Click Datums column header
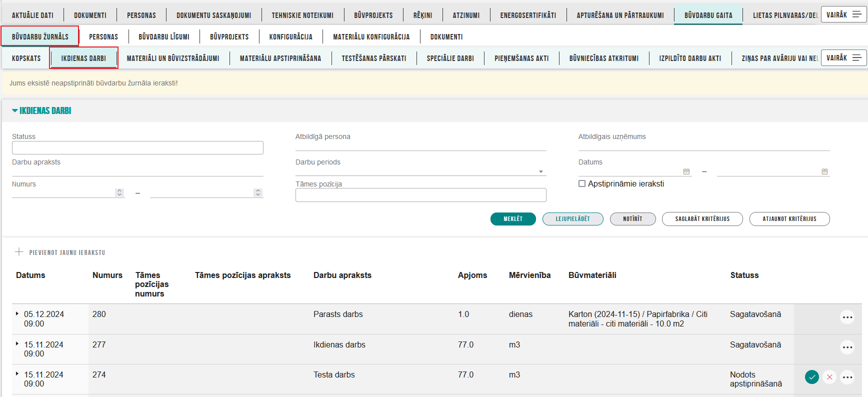868x397 pixels. (x=30, y=275)
